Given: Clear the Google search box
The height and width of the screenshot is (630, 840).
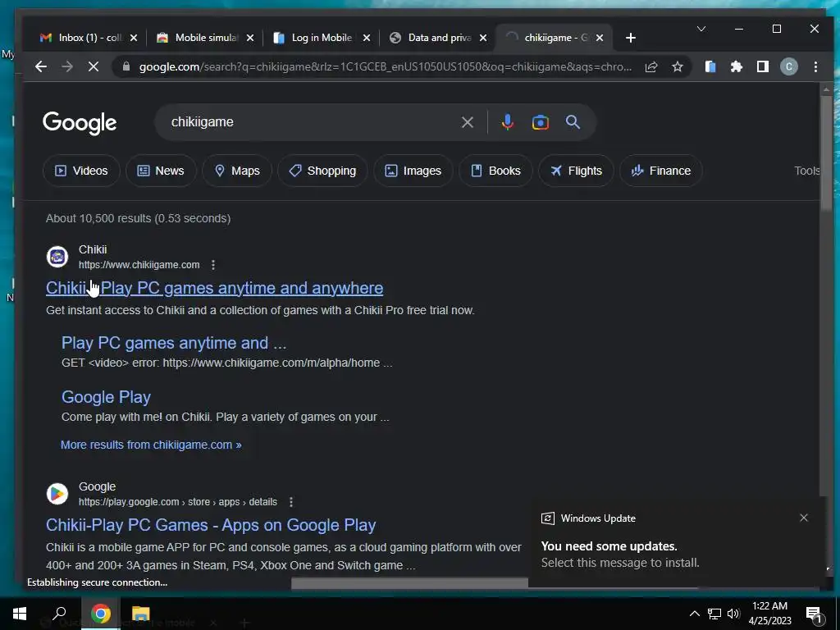Looking at the screenshot, I should pos(467,122).
